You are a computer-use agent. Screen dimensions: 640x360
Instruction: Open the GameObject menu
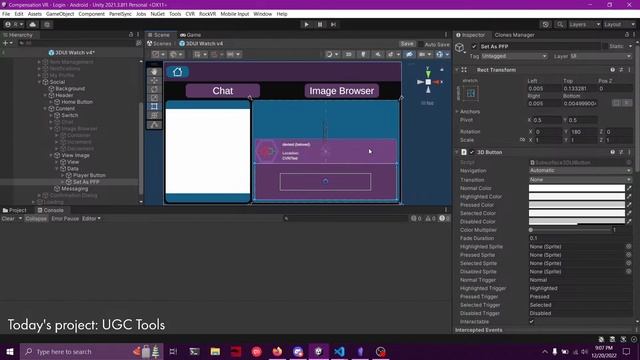tap(60, 14)
